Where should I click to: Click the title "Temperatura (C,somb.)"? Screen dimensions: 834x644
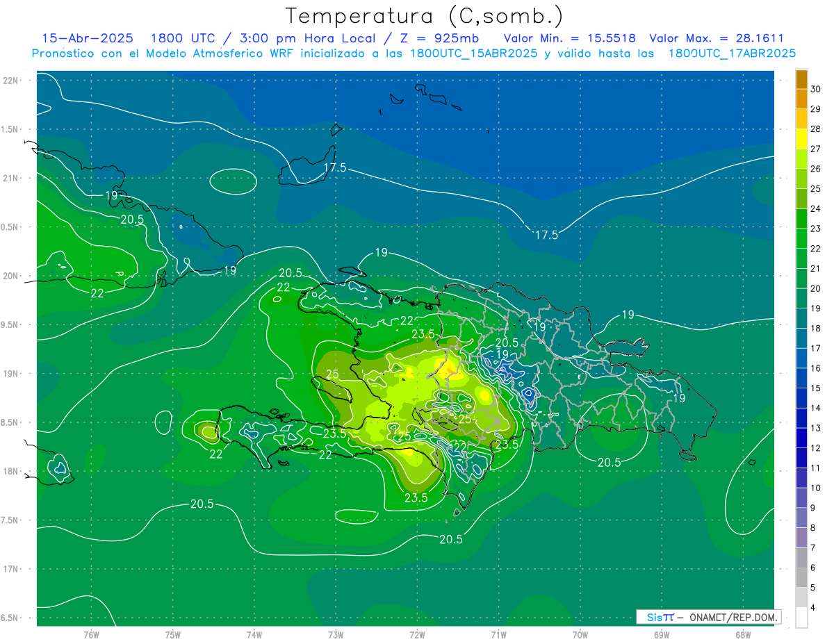[424, 16]
